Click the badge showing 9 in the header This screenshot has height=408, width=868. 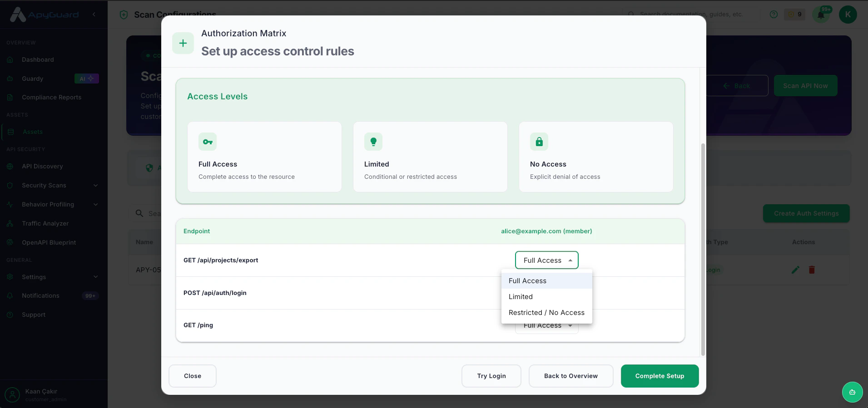[795, 14]
